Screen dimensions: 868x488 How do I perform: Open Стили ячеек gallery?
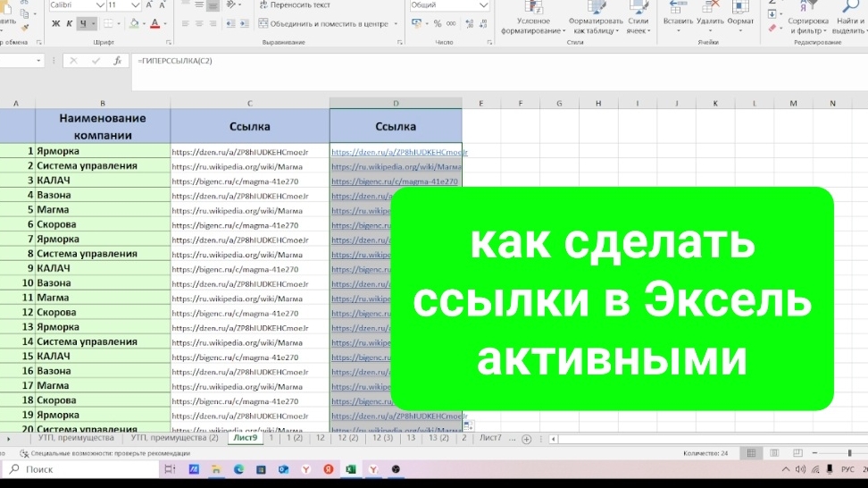(x=638, y=18)
